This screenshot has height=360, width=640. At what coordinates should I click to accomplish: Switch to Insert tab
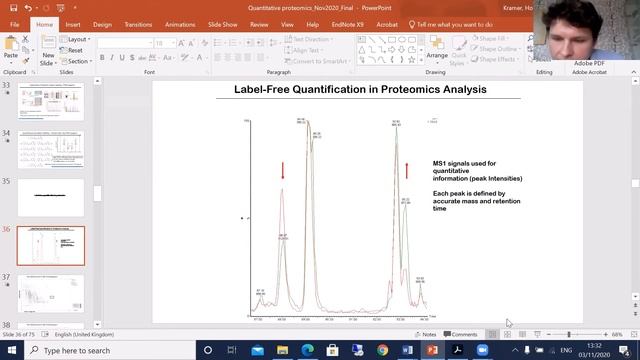[73, 24]
